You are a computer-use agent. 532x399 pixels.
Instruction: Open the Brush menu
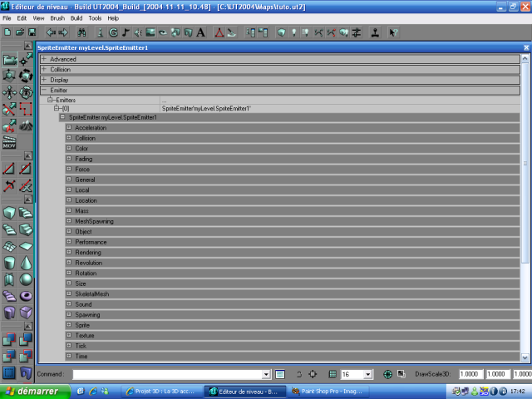pos(57,17)
